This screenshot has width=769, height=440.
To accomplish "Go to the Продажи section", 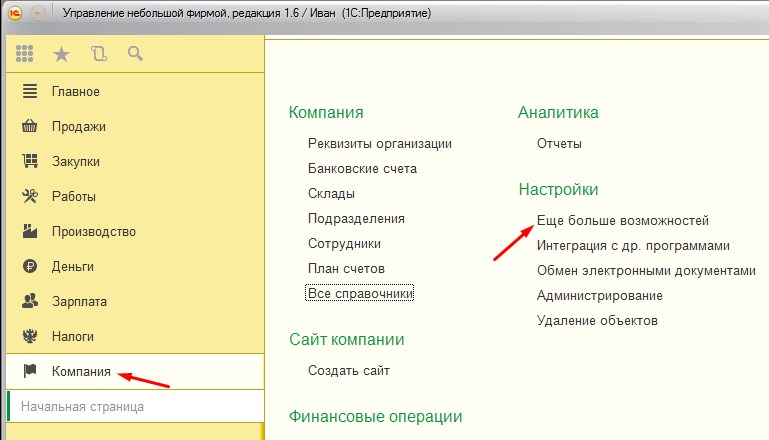I will (78, 127).
